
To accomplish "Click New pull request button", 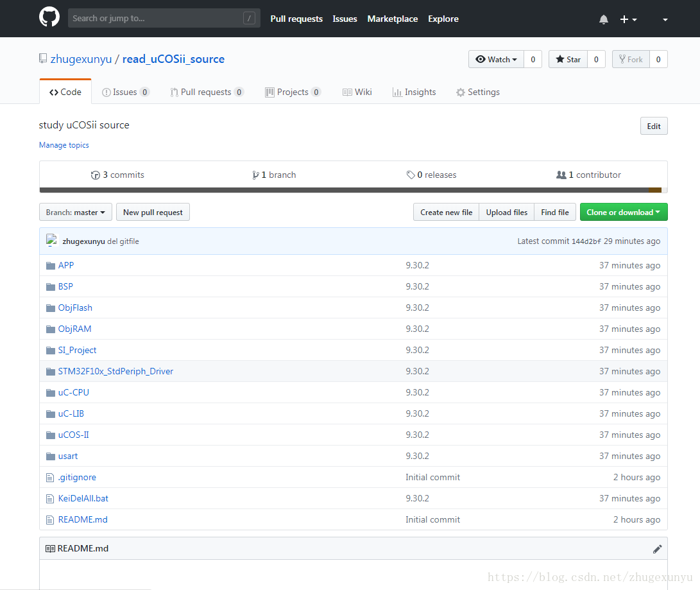I will click(x=153, y=212).
